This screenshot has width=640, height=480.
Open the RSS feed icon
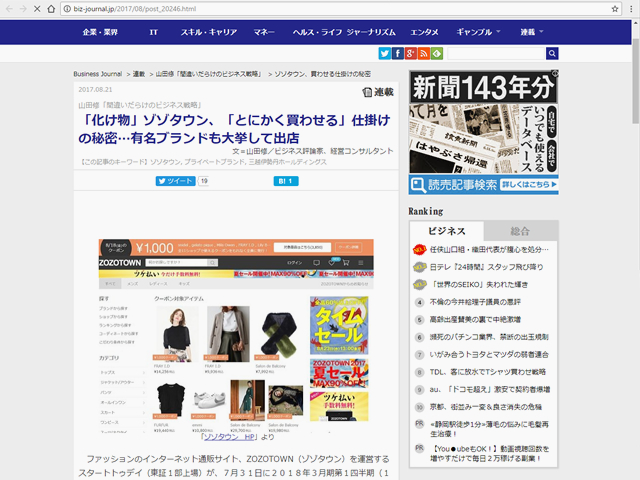coord(424,53)
